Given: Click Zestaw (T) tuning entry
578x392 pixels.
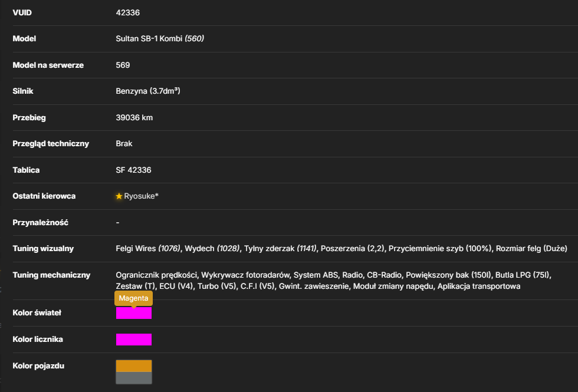Looking at the screenshot, I should click(x=135, y=286).
